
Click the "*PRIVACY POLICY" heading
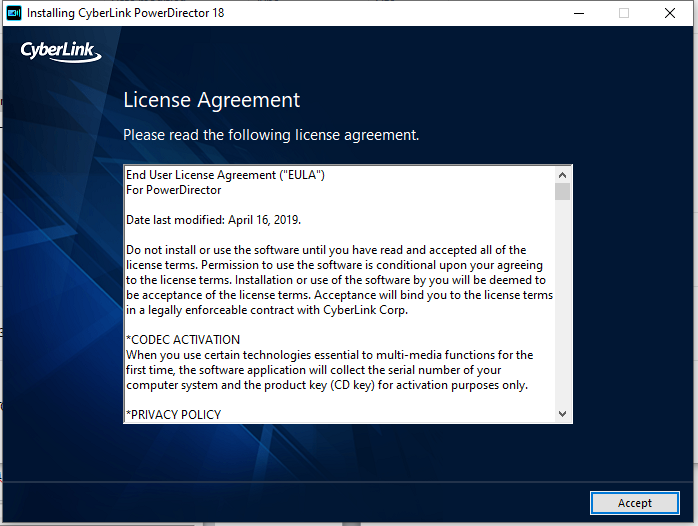click(174, 415)
